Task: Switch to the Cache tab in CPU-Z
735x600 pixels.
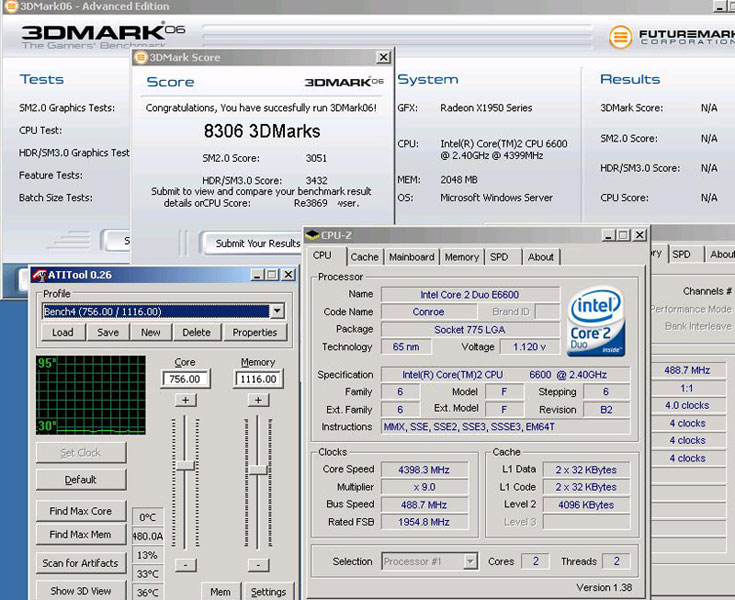Action: pos(364,257)
